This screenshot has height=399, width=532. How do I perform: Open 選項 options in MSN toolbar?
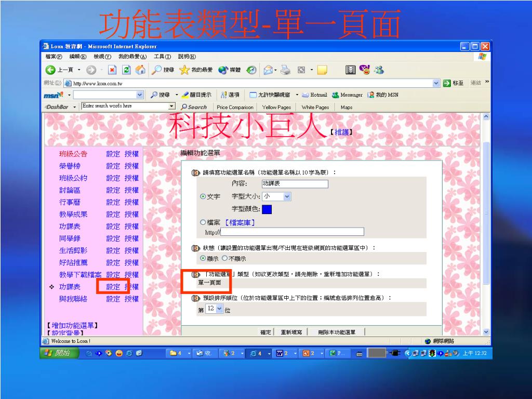pyautogui.click(x=230, y=95)
